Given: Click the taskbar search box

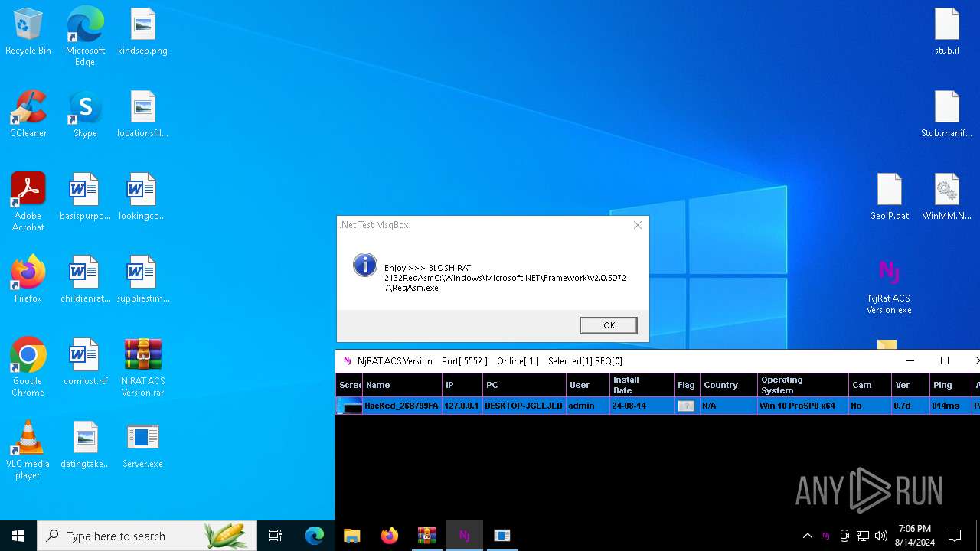Looking at the screenshot, I should tap(147, 536).
